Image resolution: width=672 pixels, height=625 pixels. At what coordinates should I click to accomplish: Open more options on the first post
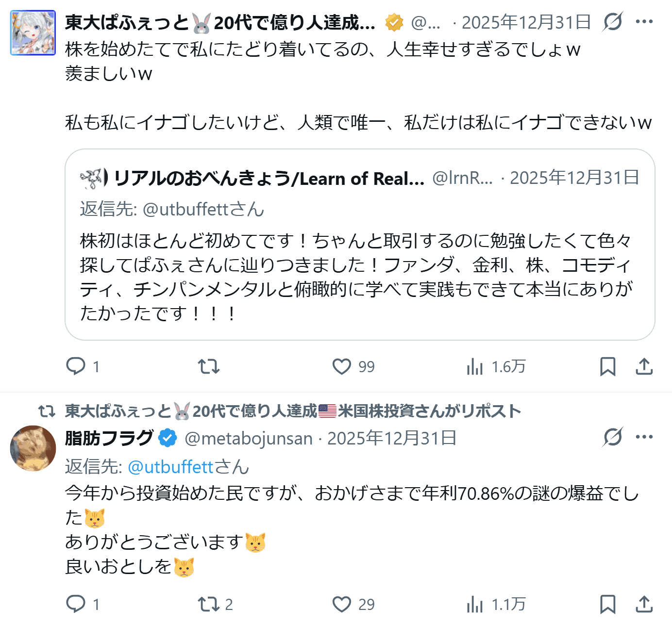pos(644,22)
